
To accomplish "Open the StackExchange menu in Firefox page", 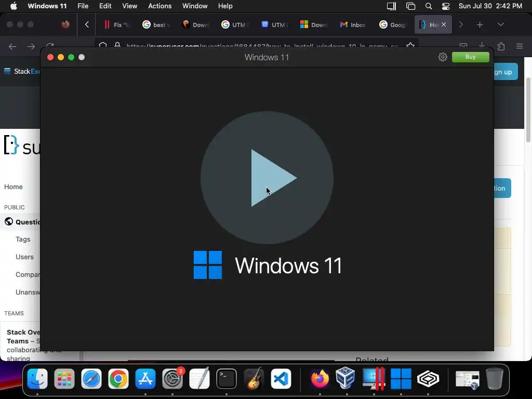I will 21,71.
